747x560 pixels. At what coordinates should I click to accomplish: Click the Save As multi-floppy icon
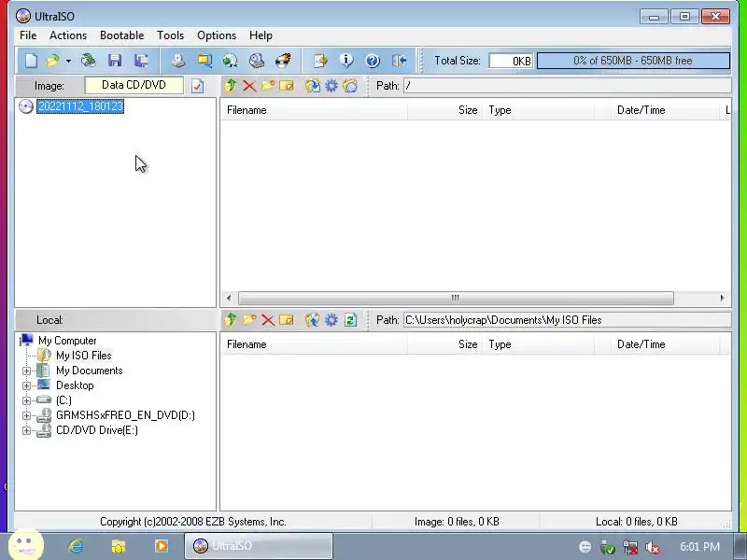pos(141,61)
